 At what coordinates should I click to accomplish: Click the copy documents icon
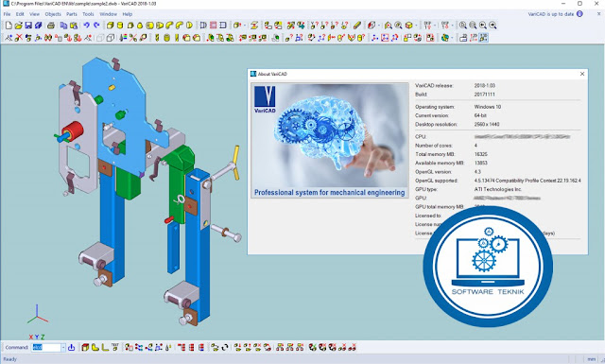pyautogui.click(x=63, y=26)
